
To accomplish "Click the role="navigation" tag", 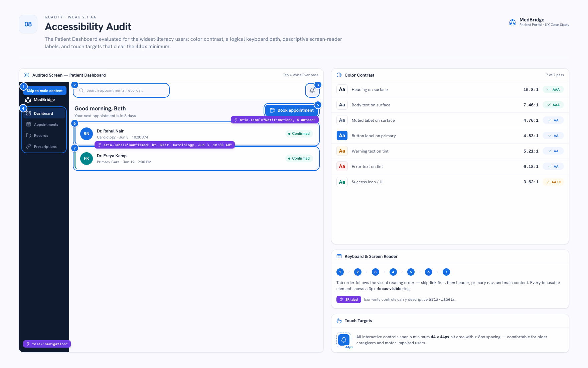I will tap(47, 344).
